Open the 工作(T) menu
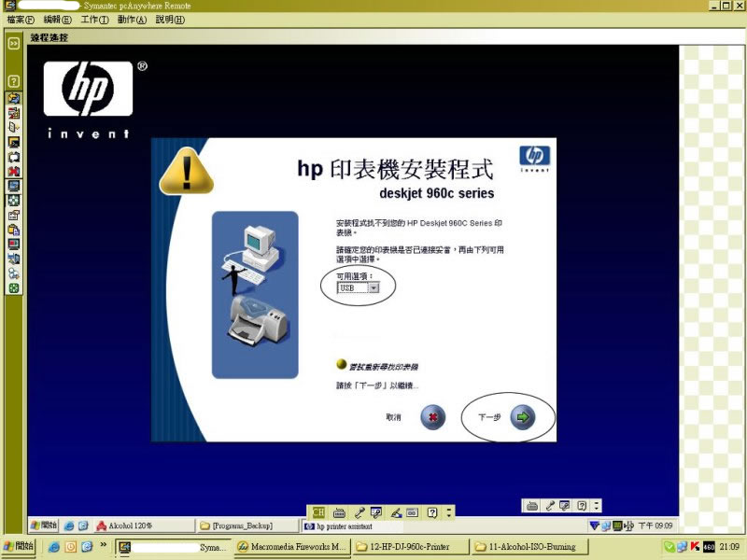This screenshot has width=747, height=560. coord(95,20)
